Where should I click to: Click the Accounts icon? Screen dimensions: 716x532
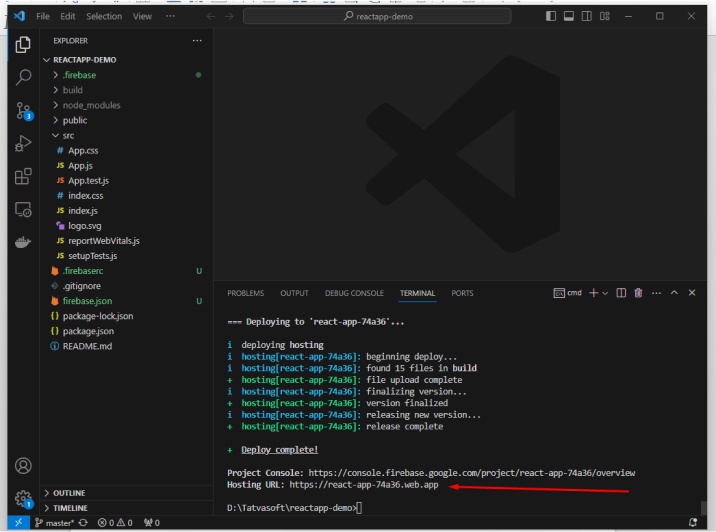coord(23,466)
